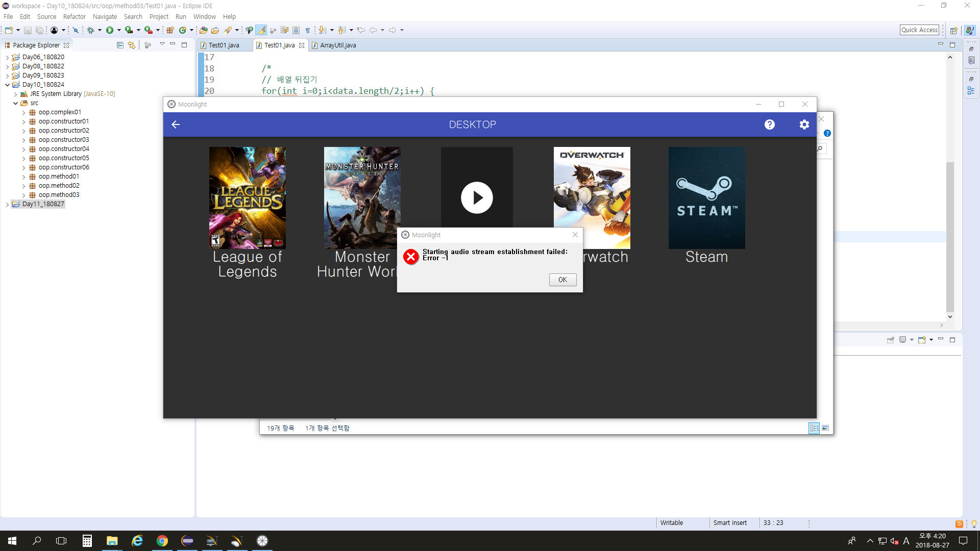Click Eclipse Debug bug icon in toolbar
The image size is (980, 551).
(90, 30)
